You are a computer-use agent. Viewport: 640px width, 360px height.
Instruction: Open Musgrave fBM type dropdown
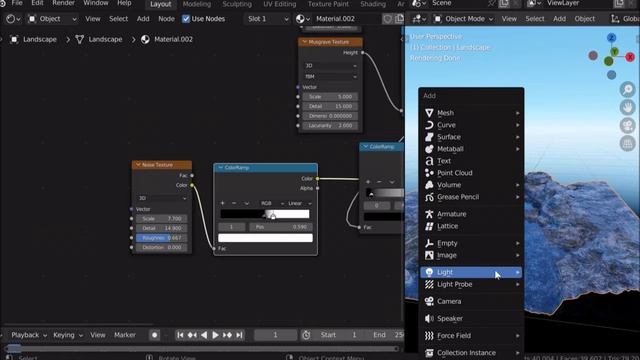point(331,76)
